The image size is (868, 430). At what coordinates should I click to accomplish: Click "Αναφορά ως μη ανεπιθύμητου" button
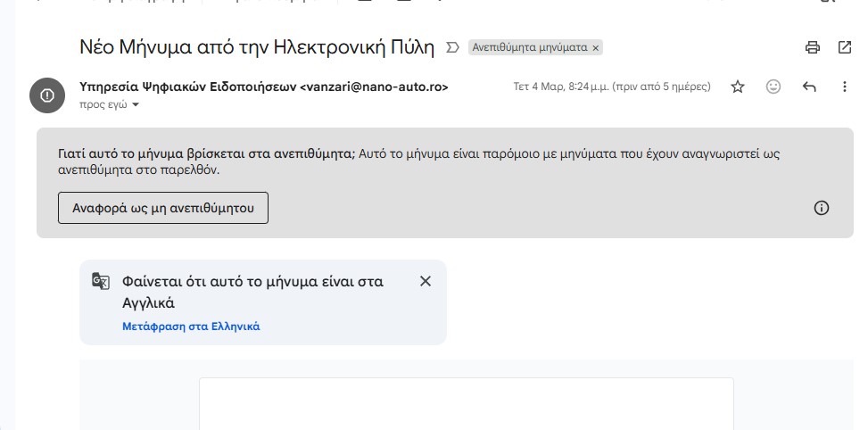163,208
